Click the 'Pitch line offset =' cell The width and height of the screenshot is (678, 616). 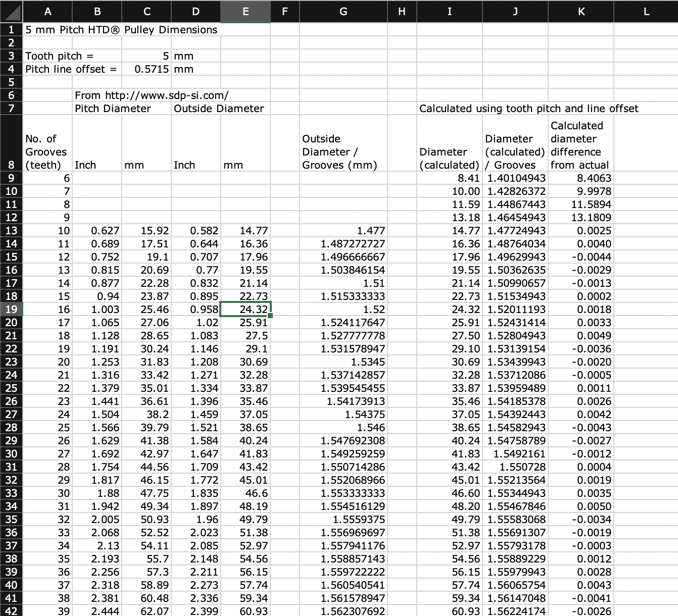click(72, 69)
